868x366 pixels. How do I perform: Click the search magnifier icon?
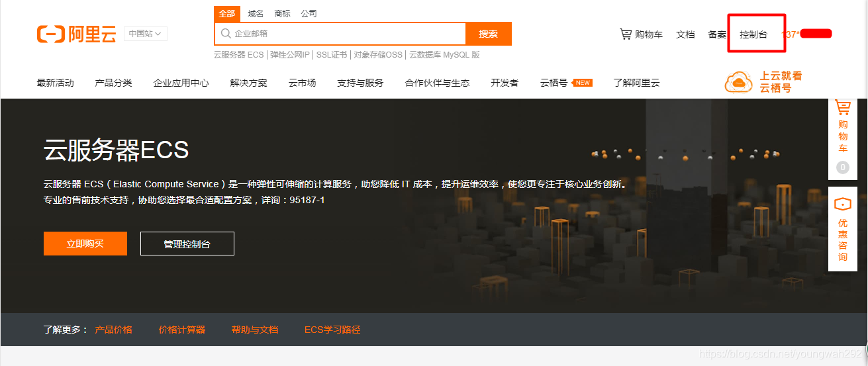point(226,33)
